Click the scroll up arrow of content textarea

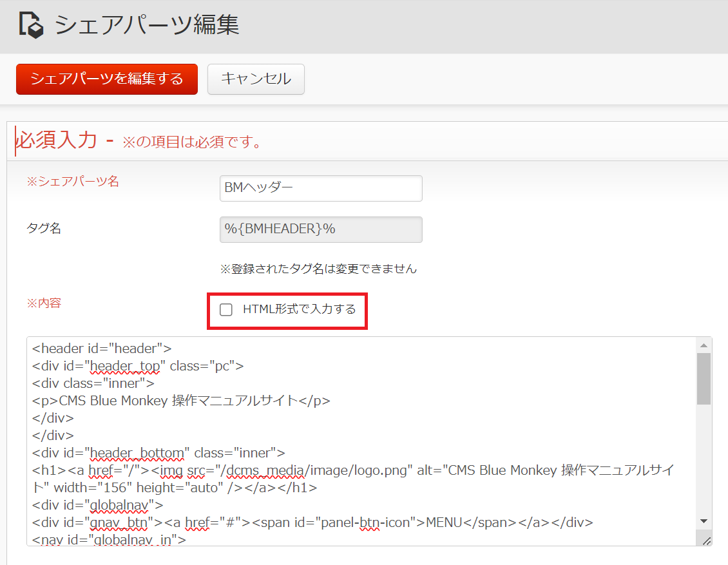click(704, 345)
